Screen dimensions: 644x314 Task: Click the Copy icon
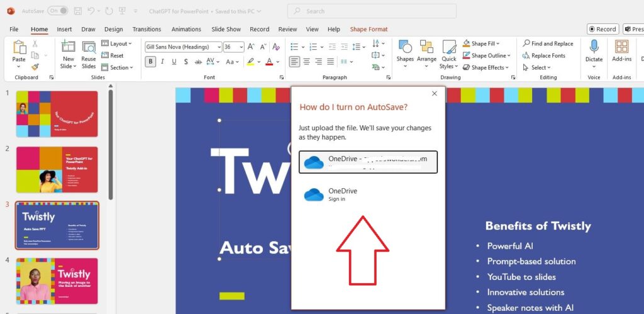click(x=35, y=55)
